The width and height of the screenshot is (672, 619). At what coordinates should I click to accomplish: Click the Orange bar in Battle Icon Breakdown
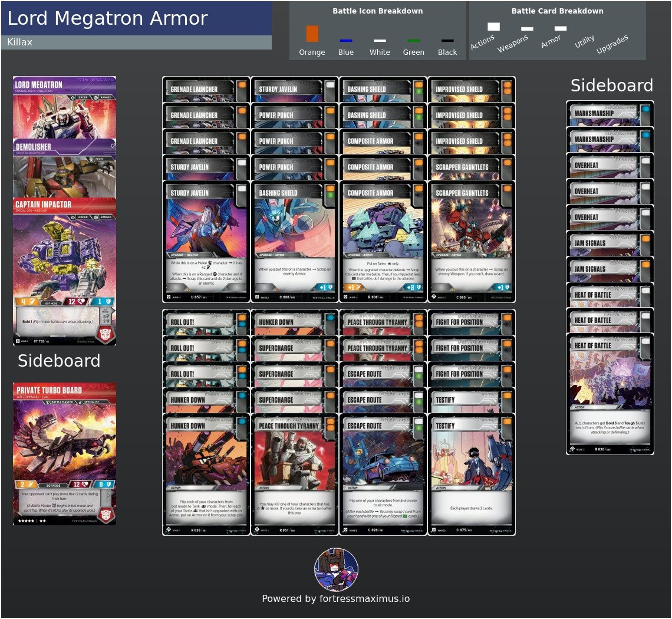(x=312, y=34)
